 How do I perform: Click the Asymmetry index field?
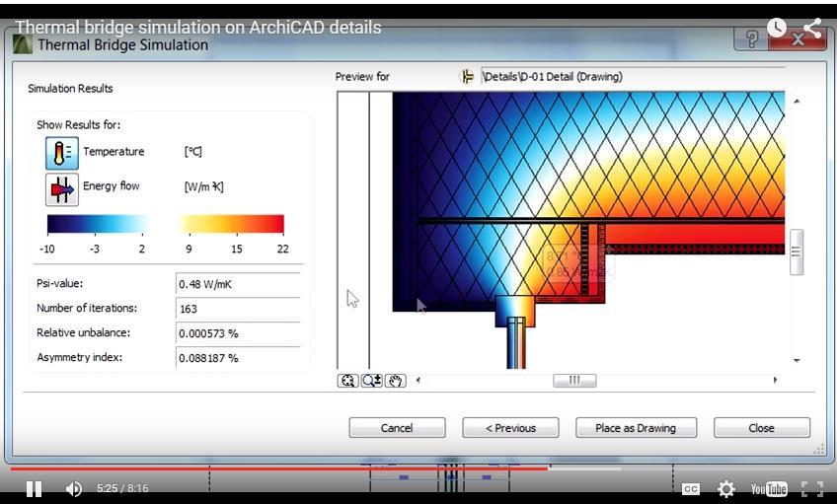point(238,358)
